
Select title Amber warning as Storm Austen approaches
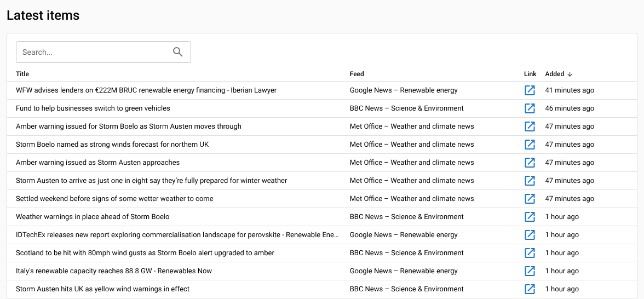pos(97,163)
